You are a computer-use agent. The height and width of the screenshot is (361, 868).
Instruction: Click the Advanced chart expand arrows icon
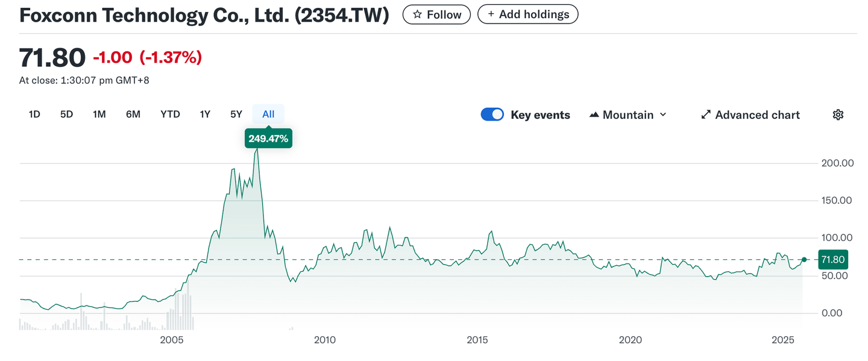[706, 115]
